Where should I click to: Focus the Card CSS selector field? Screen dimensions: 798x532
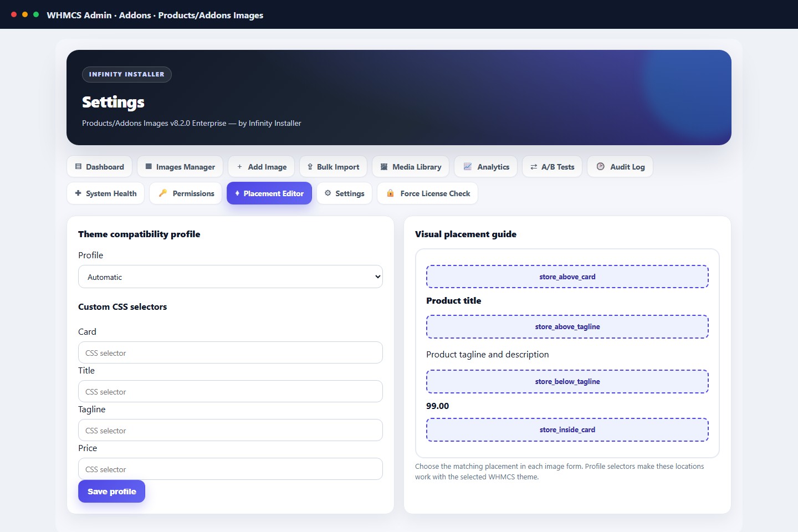tap(231, 352)
